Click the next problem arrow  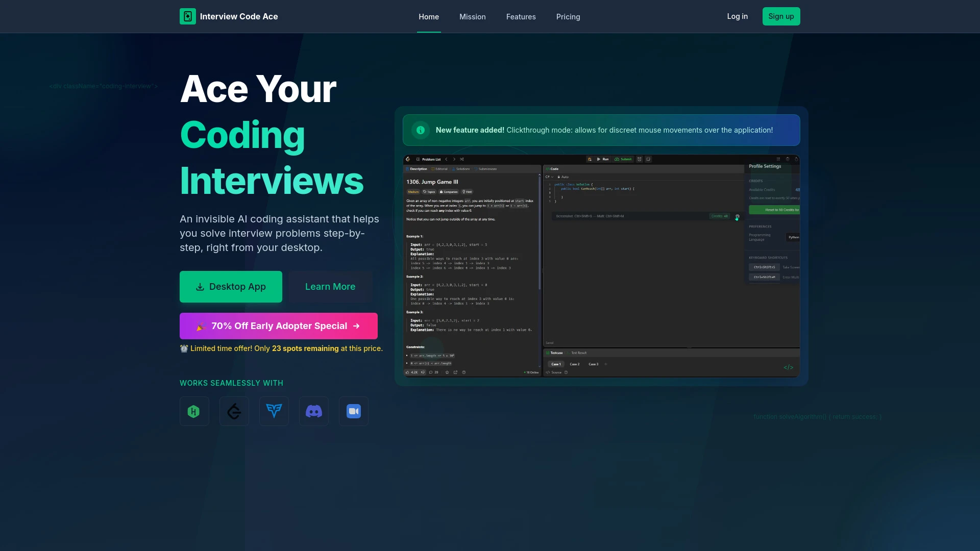(x=454, y=159)
